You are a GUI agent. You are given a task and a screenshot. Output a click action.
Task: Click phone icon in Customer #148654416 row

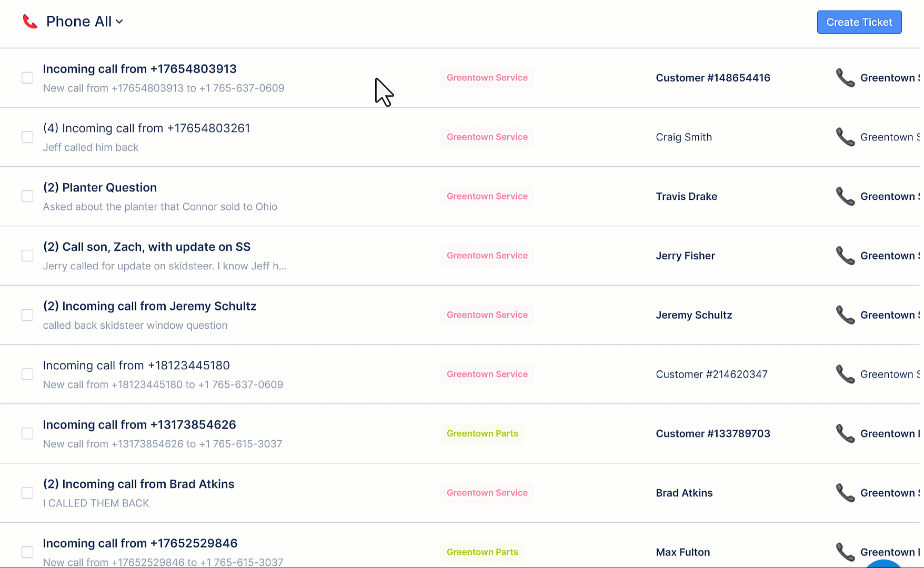pos(845,78)
